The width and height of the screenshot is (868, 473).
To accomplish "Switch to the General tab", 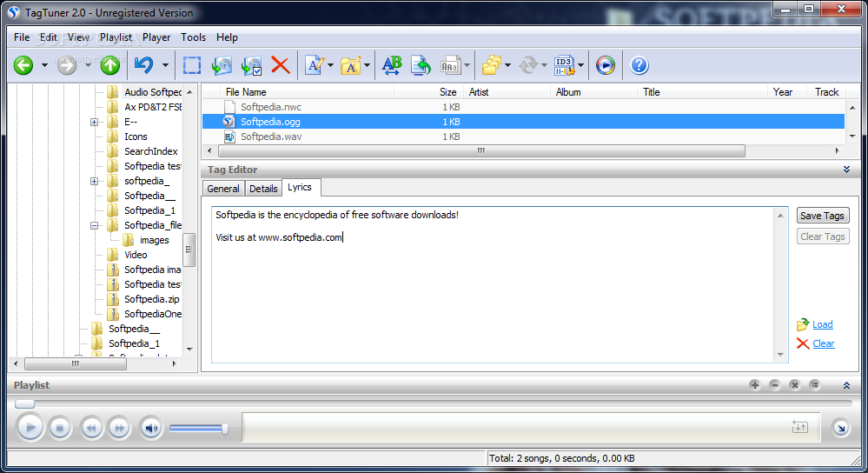I will (223, 189).
